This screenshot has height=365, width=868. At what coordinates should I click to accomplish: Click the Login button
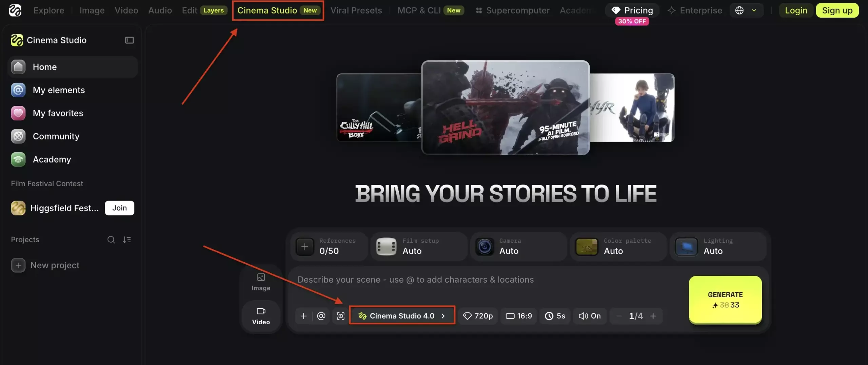(x=796, y=11)
